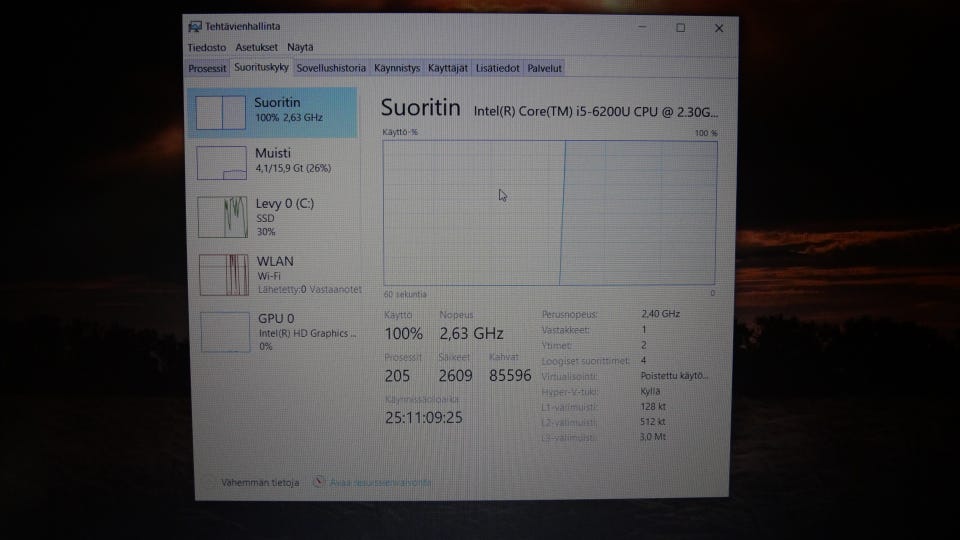Open the Asetukset menu
Image resolution: width=960 pixels, height=540 pixels.
click(x=256, y=47)
